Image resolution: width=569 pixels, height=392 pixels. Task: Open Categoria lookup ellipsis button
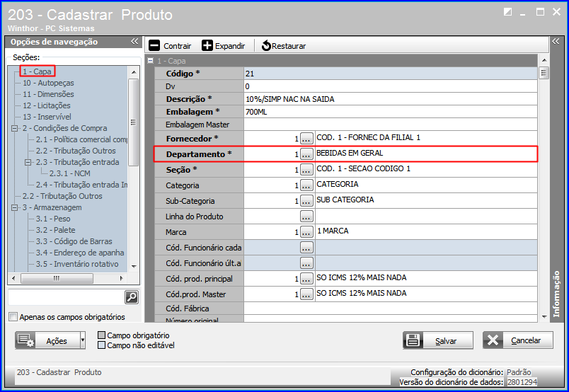coord(306,185)
